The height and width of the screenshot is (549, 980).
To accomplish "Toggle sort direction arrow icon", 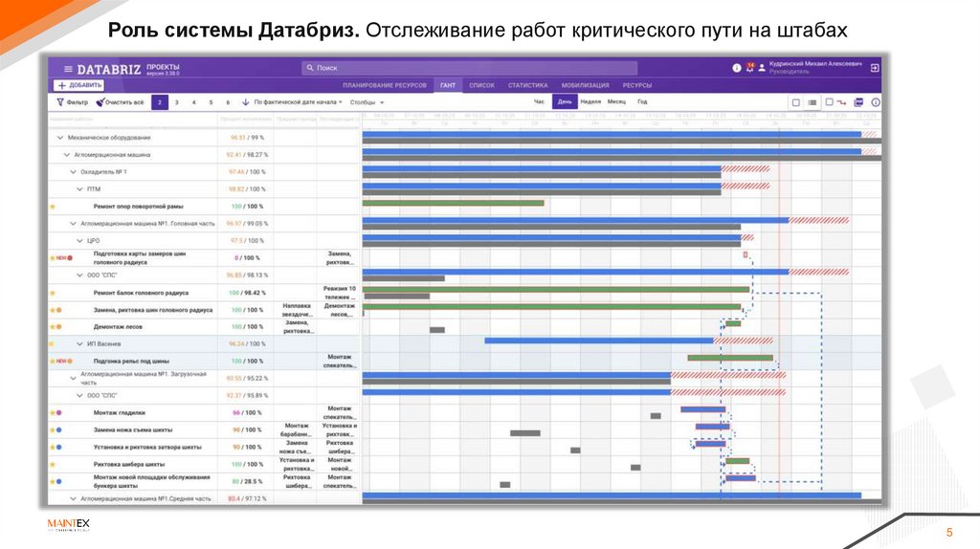I will point(246,101).
